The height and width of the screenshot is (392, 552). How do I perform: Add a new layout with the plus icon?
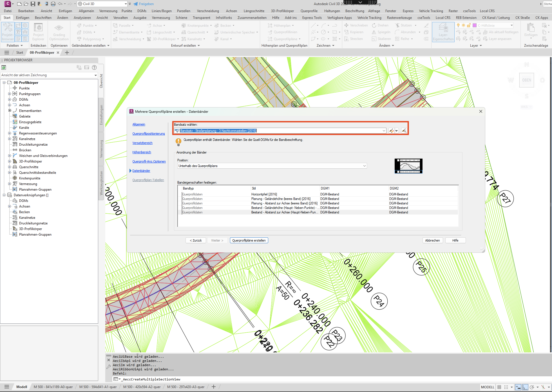[214, 387]
